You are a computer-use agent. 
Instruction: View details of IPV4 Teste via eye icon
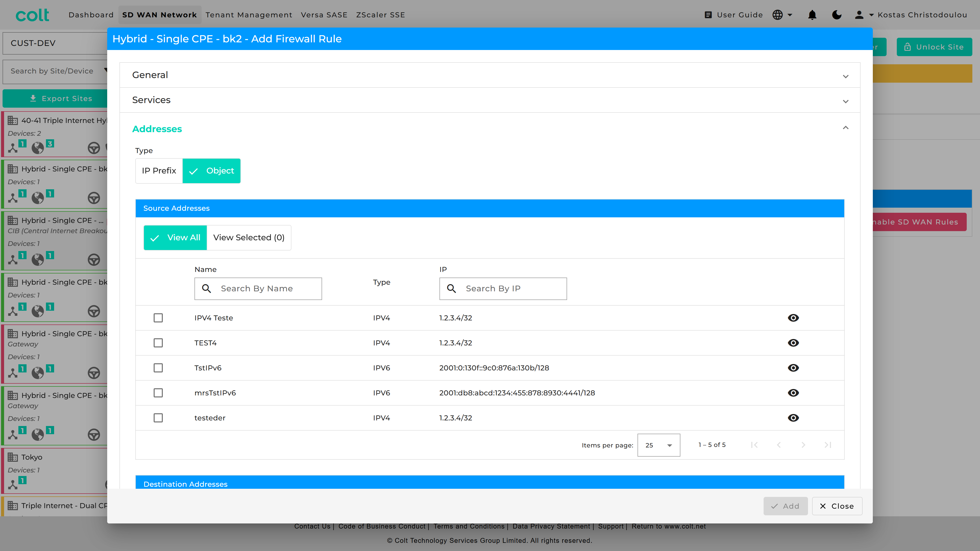pos(793,318)
